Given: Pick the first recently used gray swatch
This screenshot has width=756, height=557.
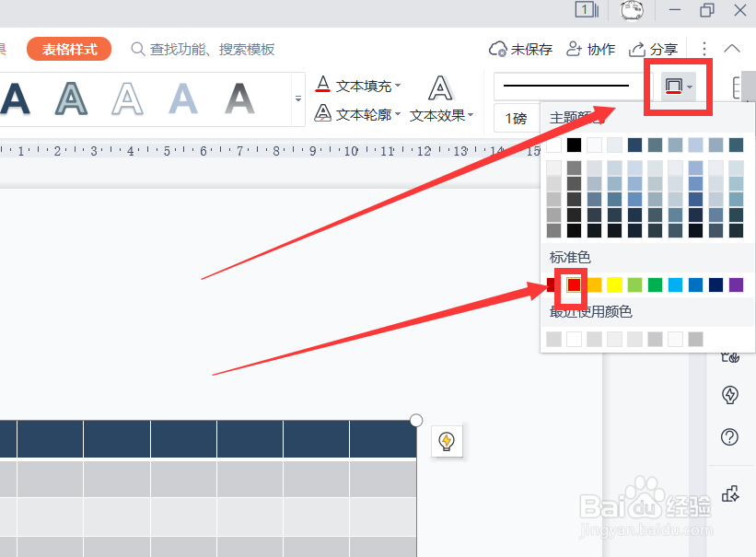Looking at the screenshot, I should 553,339.
